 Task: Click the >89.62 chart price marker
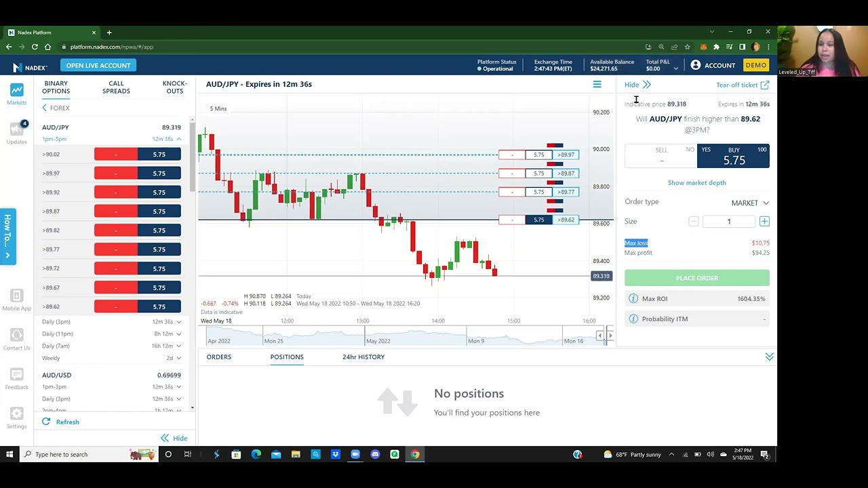coord(566,220)
